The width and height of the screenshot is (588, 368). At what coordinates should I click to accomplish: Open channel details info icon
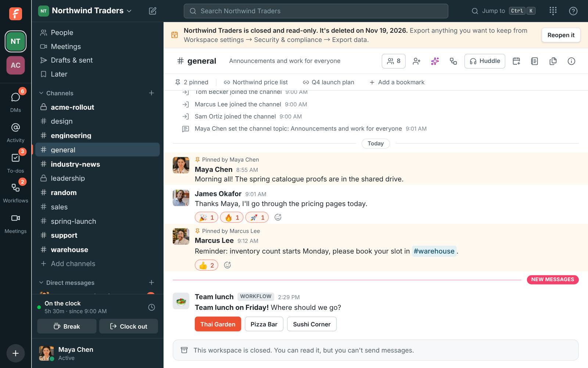[x=571, y=61]
